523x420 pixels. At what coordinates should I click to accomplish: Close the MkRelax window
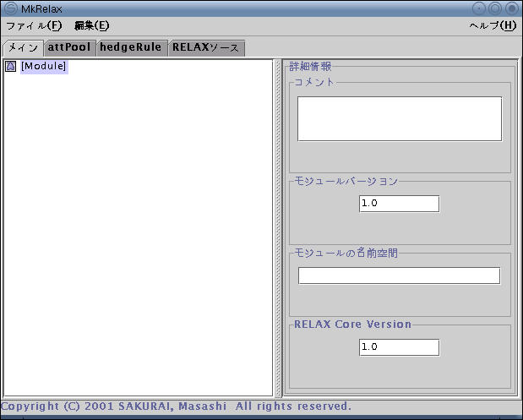[511, 8]
